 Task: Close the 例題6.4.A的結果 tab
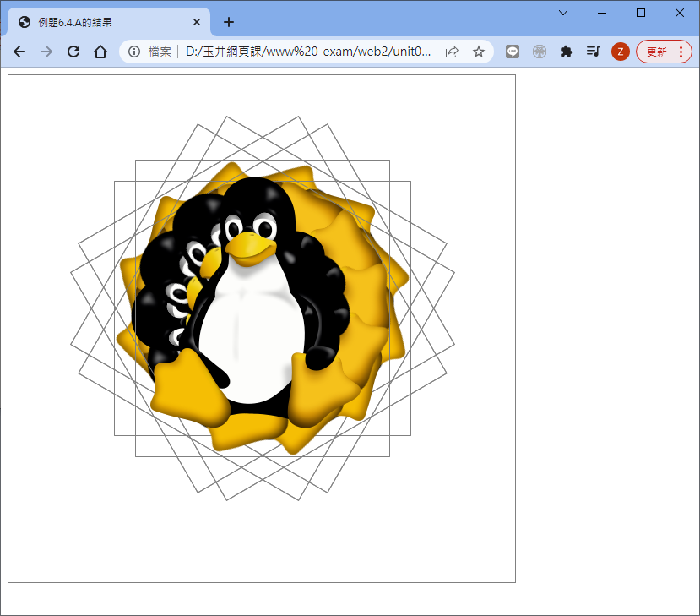[197, 22]
